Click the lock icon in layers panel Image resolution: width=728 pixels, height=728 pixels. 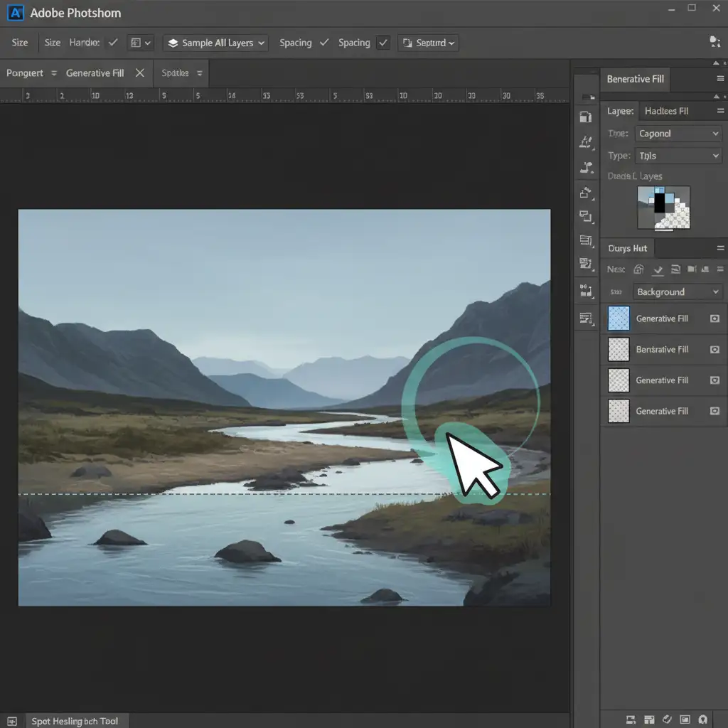pos(638,269)
